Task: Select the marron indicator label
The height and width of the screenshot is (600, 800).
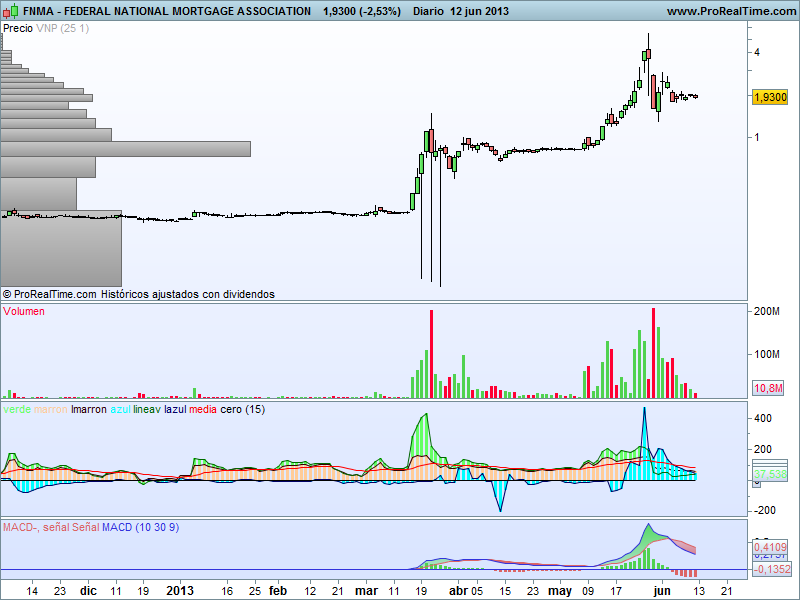Action: point(51,409)
